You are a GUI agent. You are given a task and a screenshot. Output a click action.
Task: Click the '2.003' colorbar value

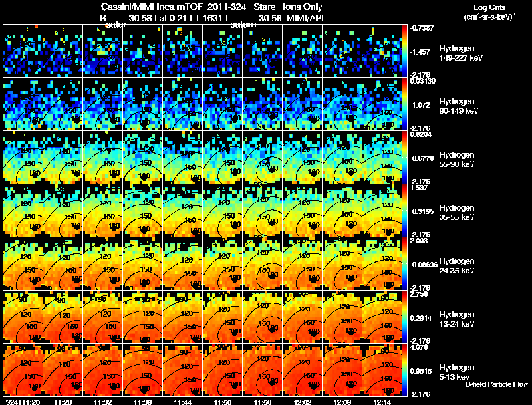coord(419,241)
